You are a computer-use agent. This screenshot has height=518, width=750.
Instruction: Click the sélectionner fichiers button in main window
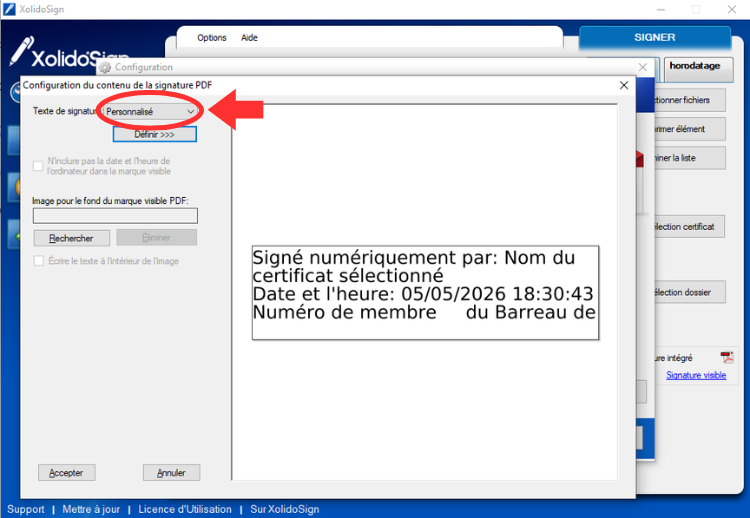point(690,100)
